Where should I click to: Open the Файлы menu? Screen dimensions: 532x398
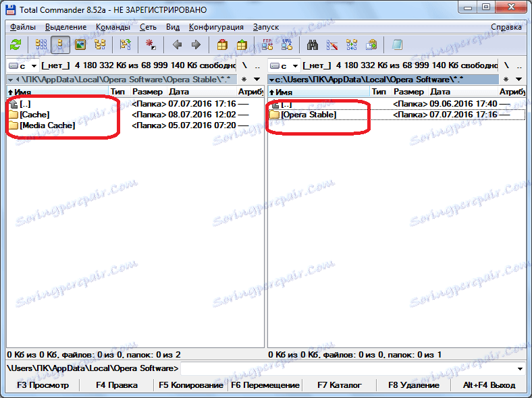pyautogui.click(x=23, y=27)
